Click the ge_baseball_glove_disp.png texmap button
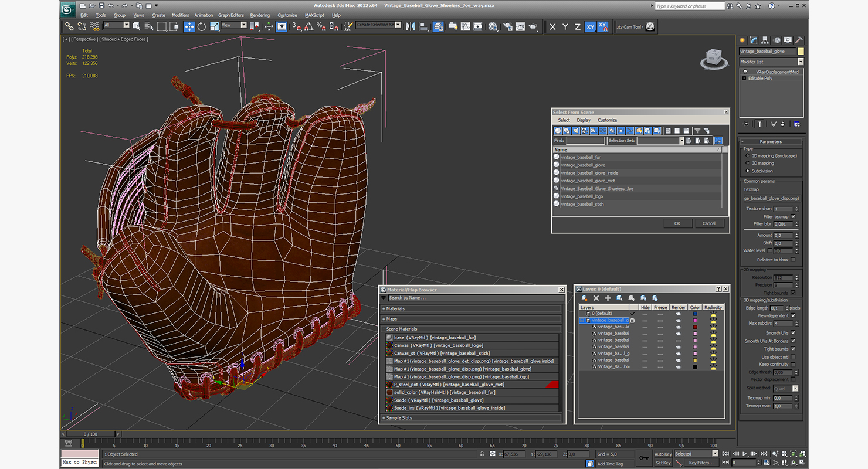 [771, 198]
